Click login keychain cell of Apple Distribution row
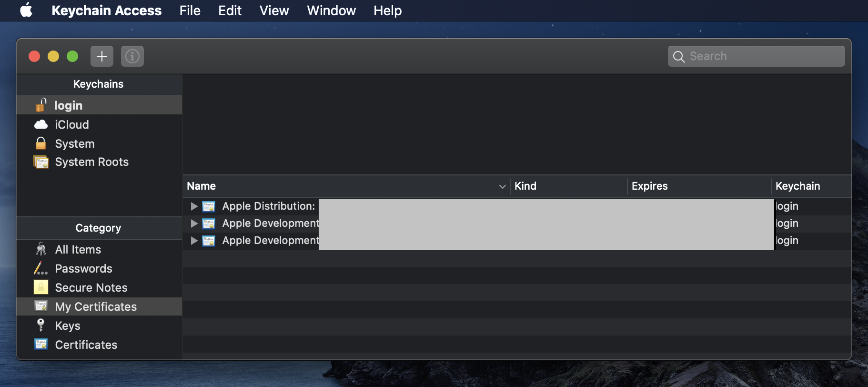Viewport: 868px width, 387px height. (x=787, y=206)
